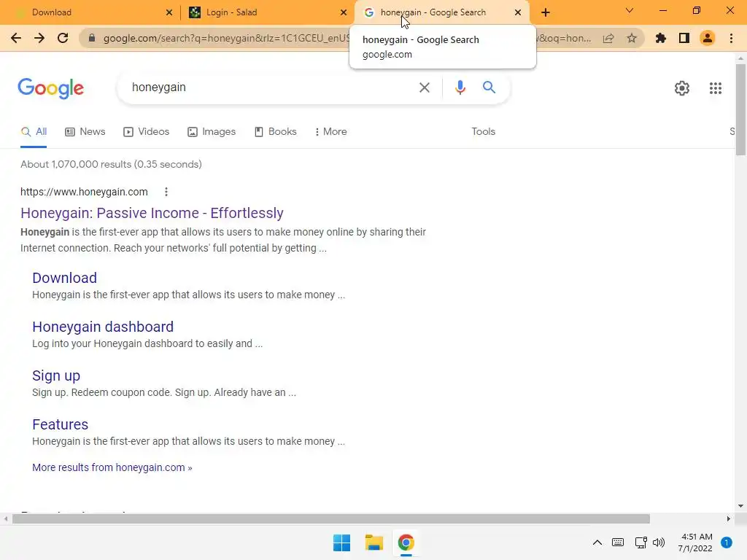Select the Images results filter
The width and height of the screenshot is (747, 560).
click(x=212, y=132)
